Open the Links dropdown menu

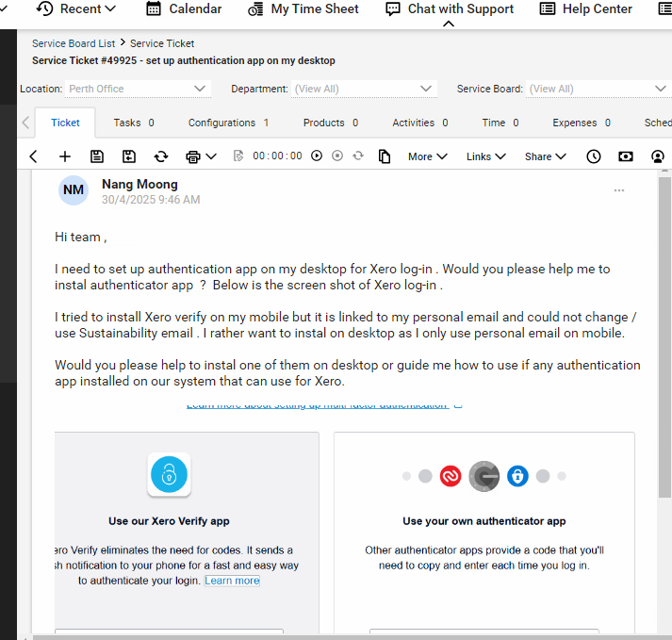(x=486, y=156)
